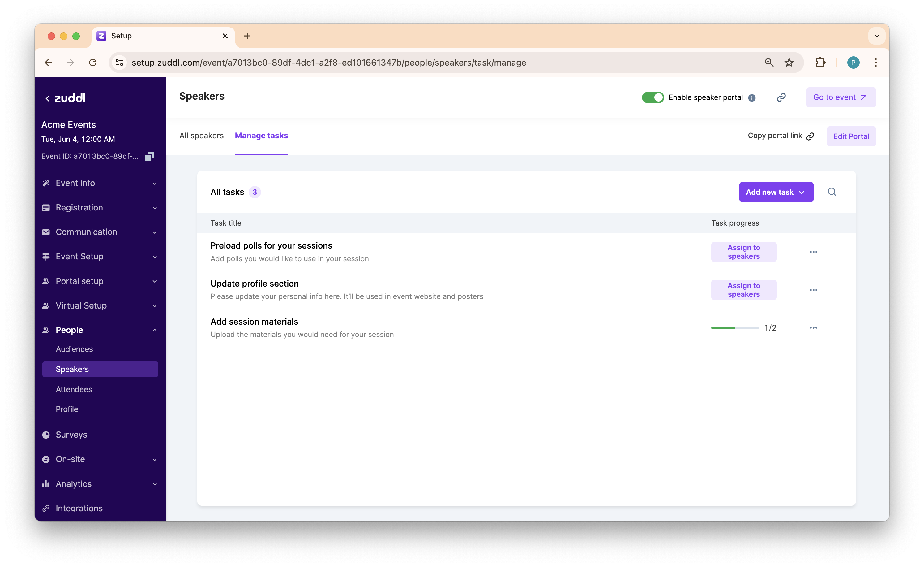Screen dimensions: 924x567
Task: Click the speaker portal link icon
Action: point(781,97)
